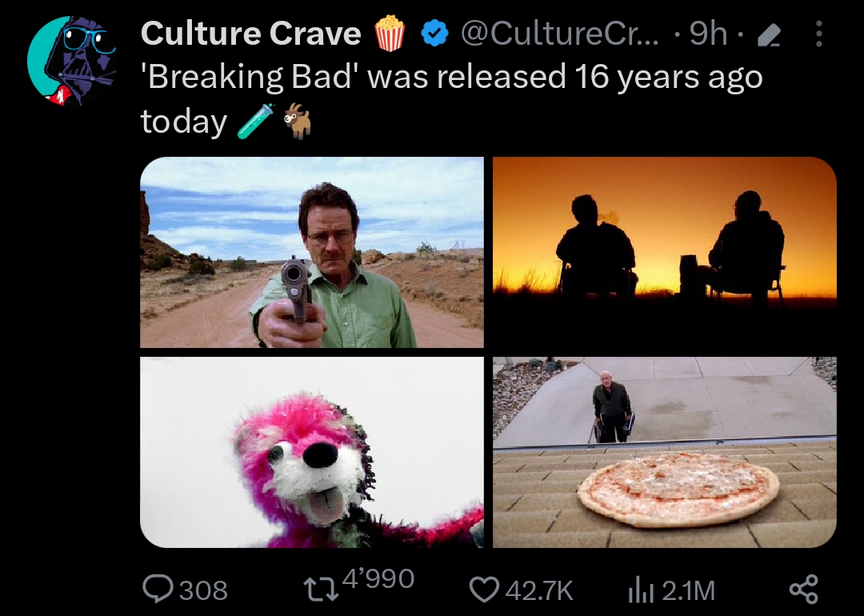Like the post with the heart icon
The width and height of the screenshot is (864, 616).
click(x=483, y=590)
